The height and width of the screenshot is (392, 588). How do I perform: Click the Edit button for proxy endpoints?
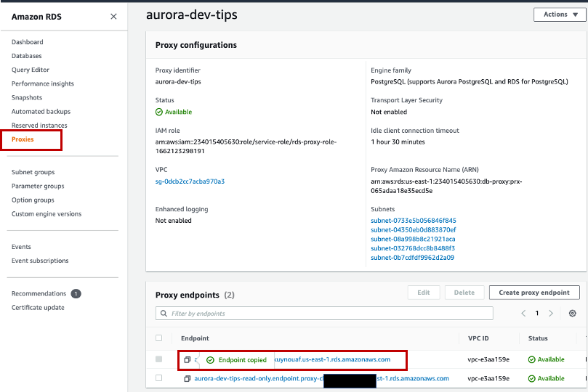point(424,293)
